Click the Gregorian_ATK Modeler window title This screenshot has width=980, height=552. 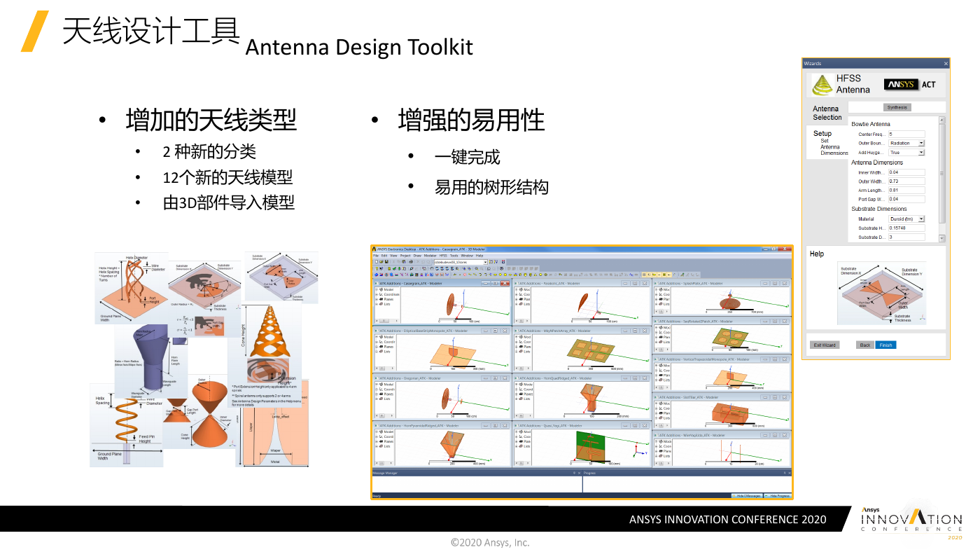point(409,378)
